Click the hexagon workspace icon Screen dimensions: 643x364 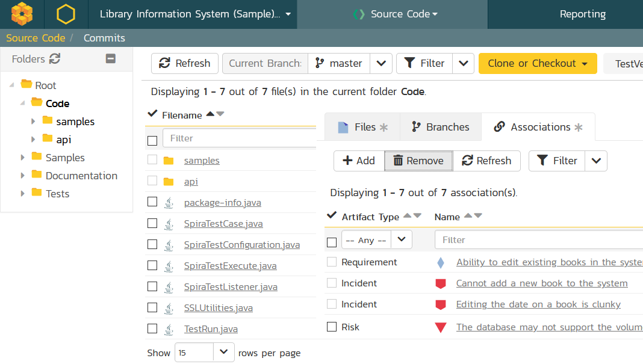[x=66, y=14]
